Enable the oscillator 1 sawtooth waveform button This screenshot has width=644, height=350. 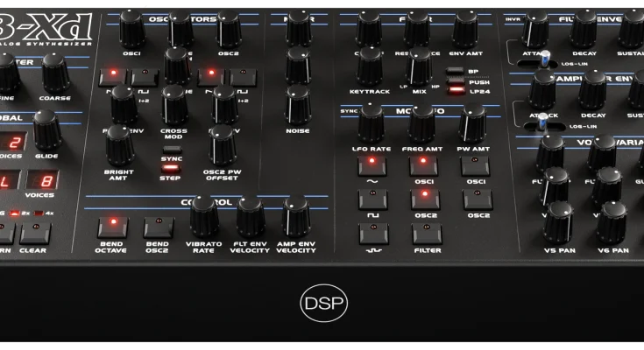(114, 77)
